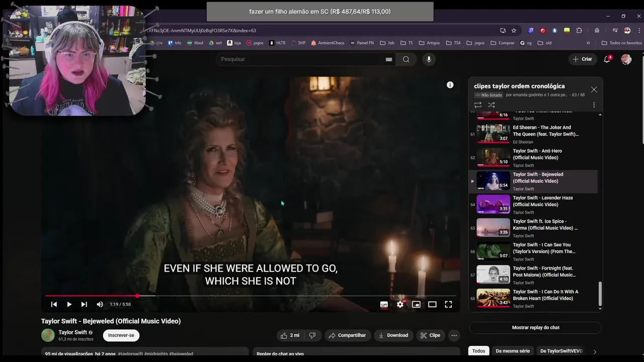Close the playlist panel
The width and height of the screenshot is (644, 362).
point(594,89)
